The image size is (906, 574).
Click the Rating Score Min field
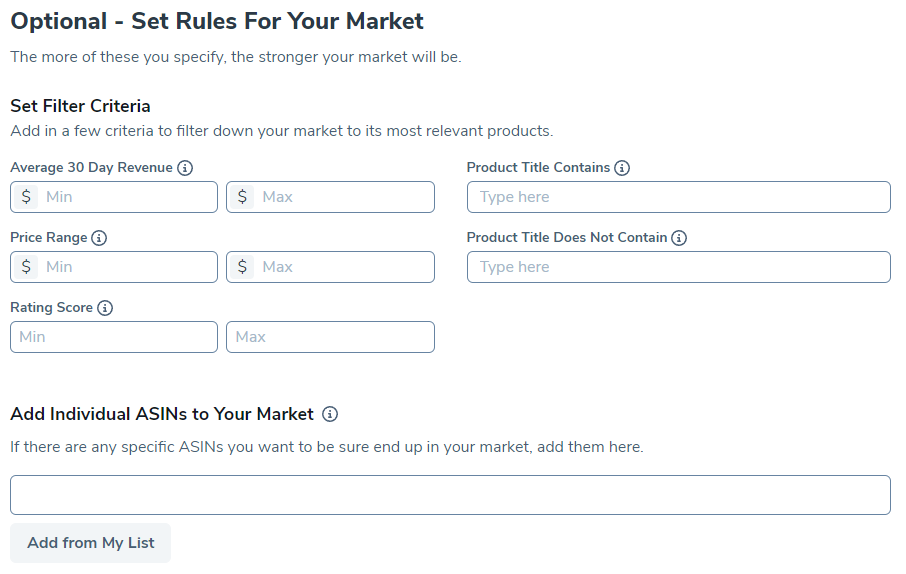pos(114,337)
